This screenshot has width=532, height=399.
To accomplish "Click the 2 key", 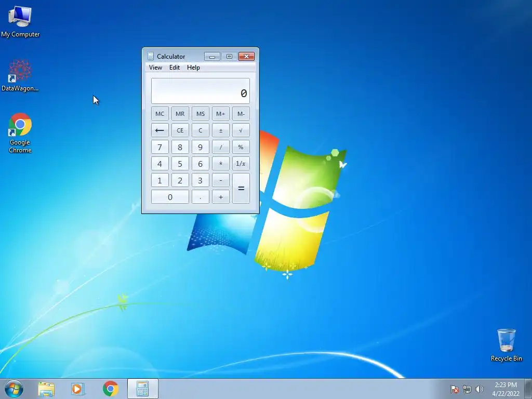I will tap(180, 180).
